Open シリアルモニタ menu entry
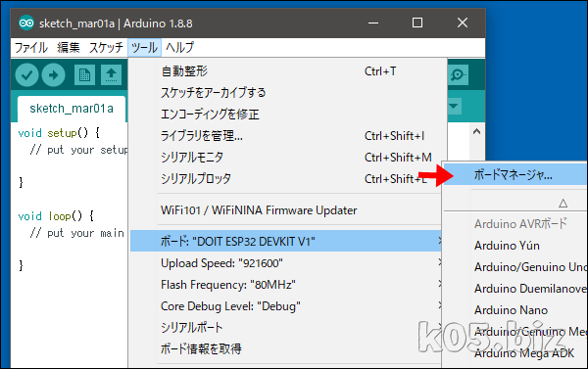Image resolution: width=588 pixels, height=369 pixels. [x=288, y=158]
